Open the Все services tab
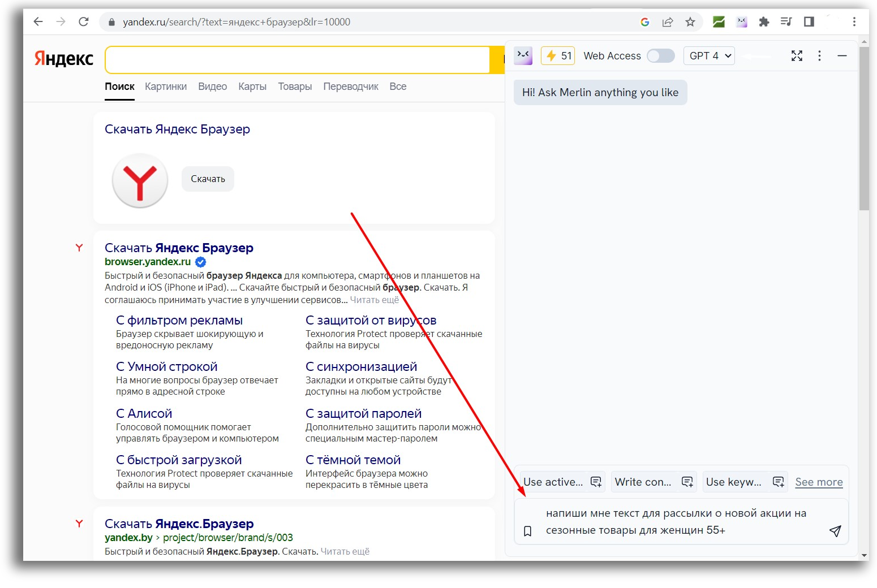Image resolution: width=877 pixels, height=588 pixels. pyautogui.click(x=398, y=87)
